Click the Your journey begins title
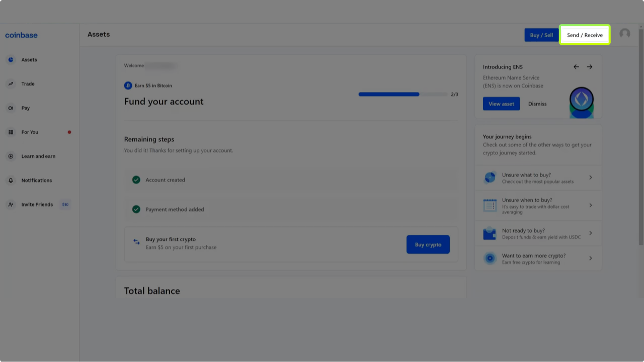The width and height of the screenshot is (644, 362). (507, 137)
